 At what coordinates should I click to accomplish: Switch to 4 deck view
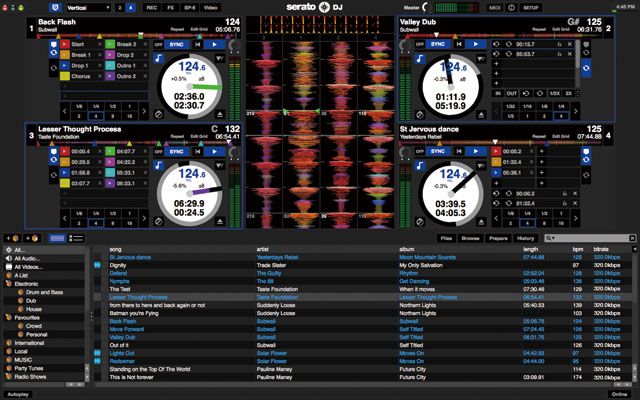(131, 7)
